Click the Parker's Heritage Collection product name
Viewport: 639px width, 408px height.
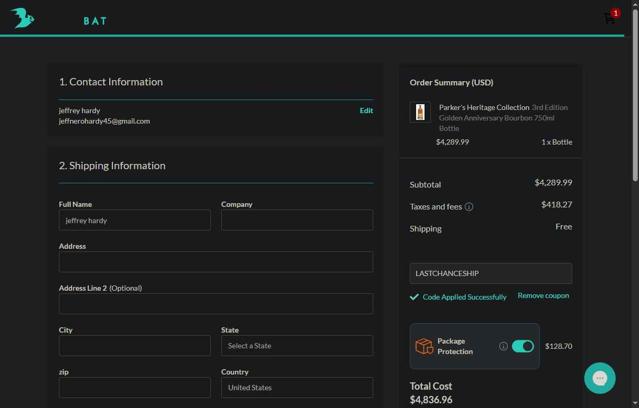point(484,107)
